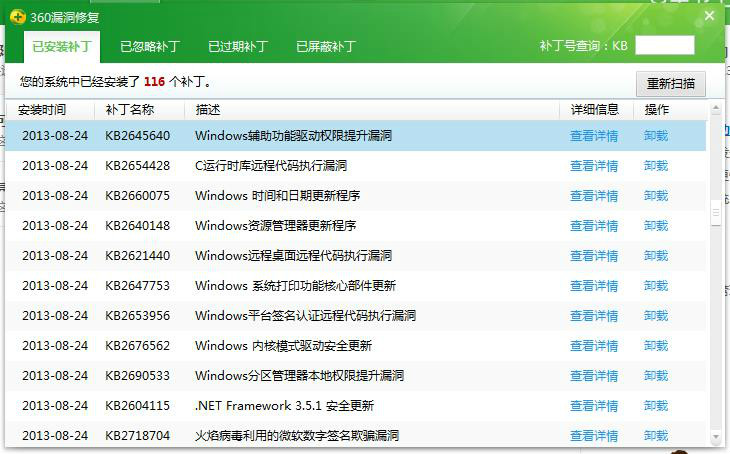Click the 描述 column header
Viewport: 730px width, 454px height.
(208, 110)
